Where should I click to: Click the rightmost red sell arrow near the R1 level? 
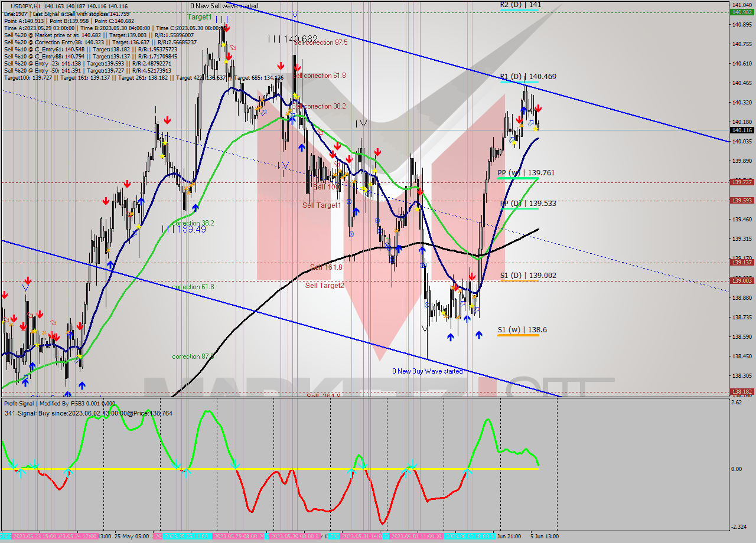coord(538,109)
